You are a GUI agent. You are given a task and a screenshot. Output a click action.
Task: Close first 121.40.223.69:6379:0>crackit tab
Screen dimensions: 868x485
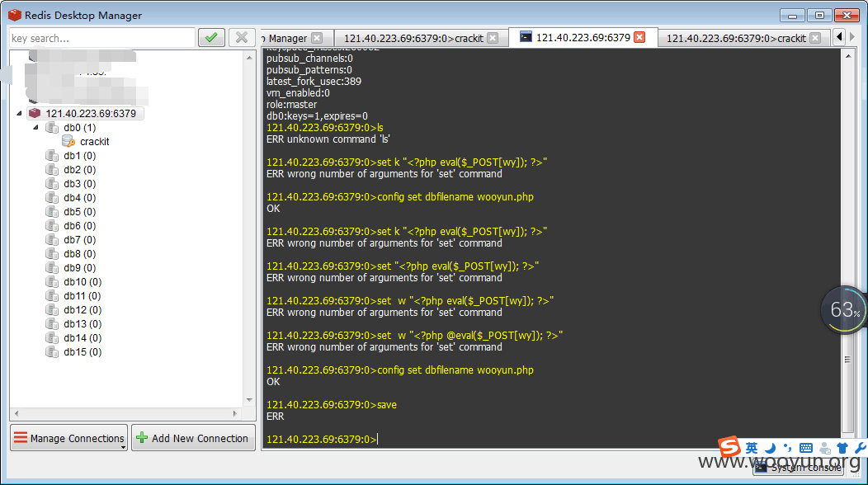493,38
